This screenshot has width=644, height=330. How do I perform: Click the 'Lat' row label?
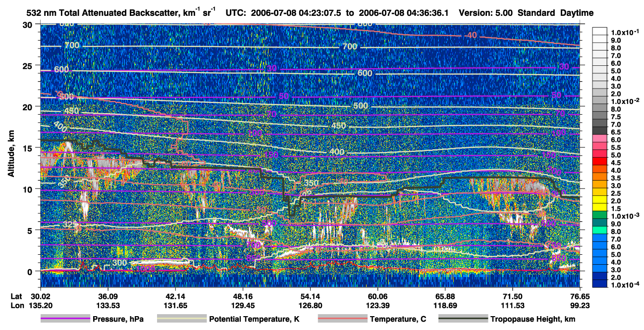[15, 296]
